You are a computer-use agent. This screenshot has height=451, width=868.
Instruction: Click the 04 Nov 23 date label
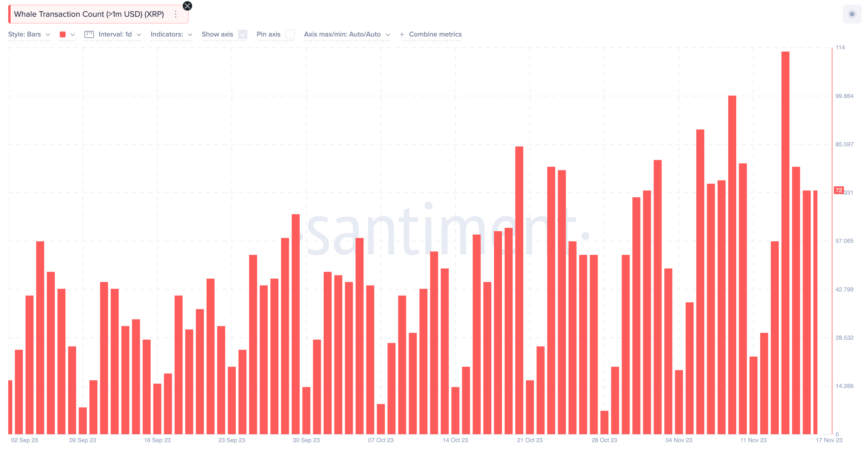pos(679,440)
